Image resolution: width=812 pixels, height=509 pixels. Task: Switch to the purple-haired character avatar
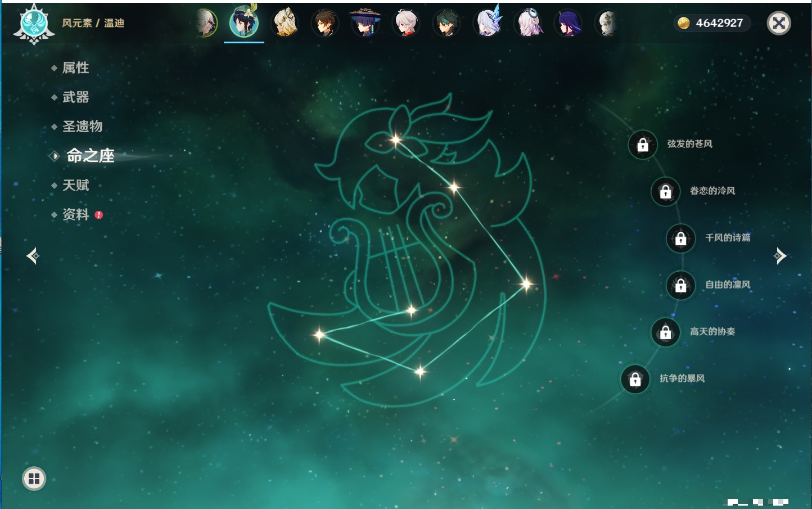pos(568,23)
